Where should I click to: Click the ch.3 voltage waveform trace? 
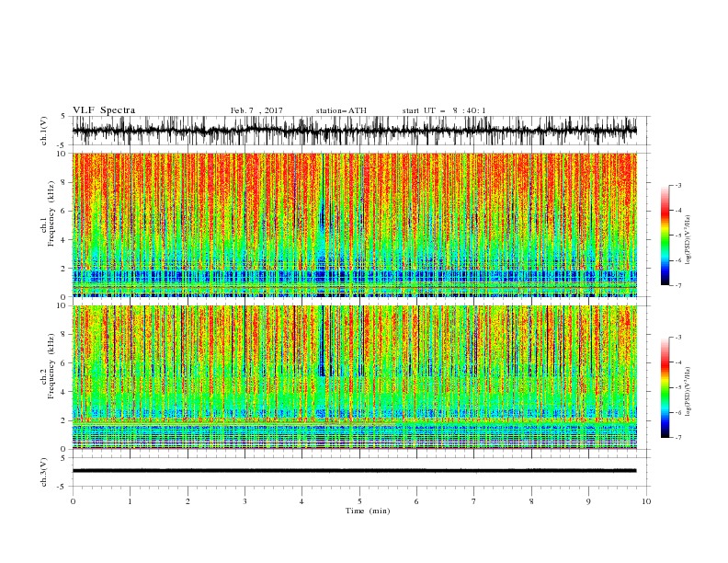pyautogui.click(x=355, y=471)
